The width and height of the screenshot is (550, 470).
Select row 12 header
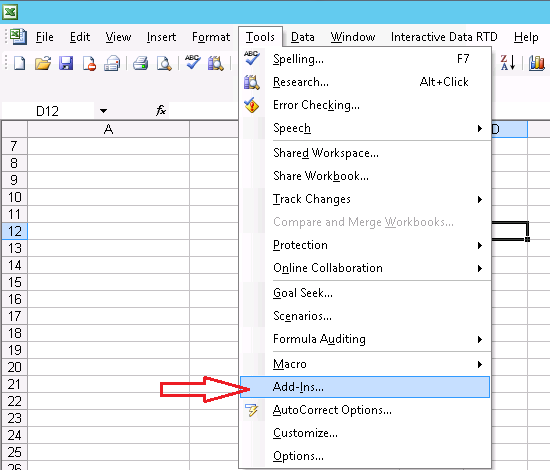tap(14, 231)
